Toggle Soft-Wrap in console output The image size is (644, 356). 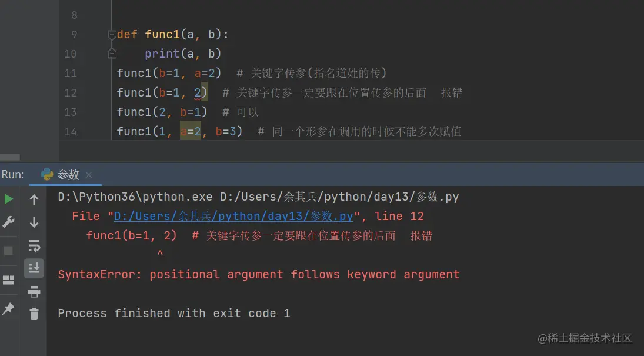coord(34,245)
